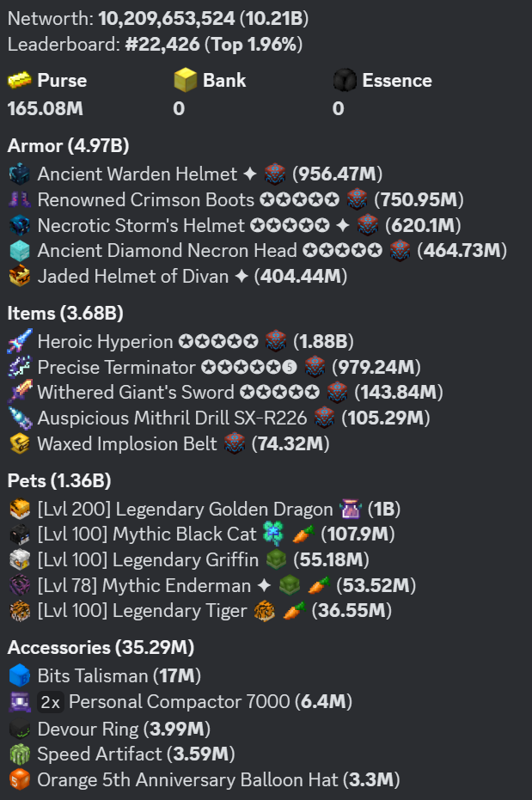Click the Networth total value text

[x=203, y=18]
